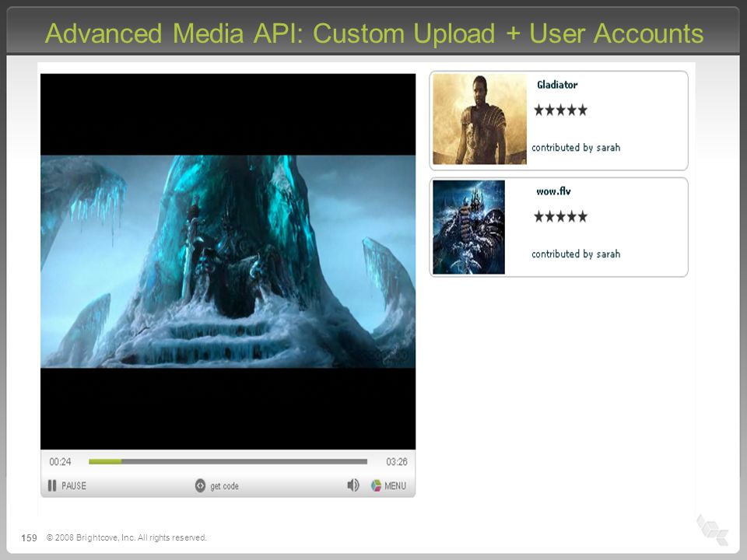Viewport: 747px width, 560px height.
Task: Select the wow.flv title text
Action: point(553,191)
